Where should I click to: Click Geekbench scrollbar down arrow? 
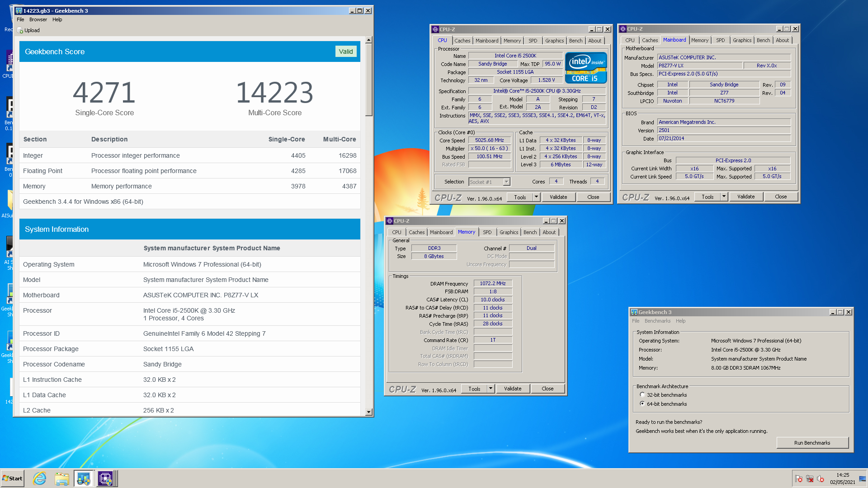[368, 412]
